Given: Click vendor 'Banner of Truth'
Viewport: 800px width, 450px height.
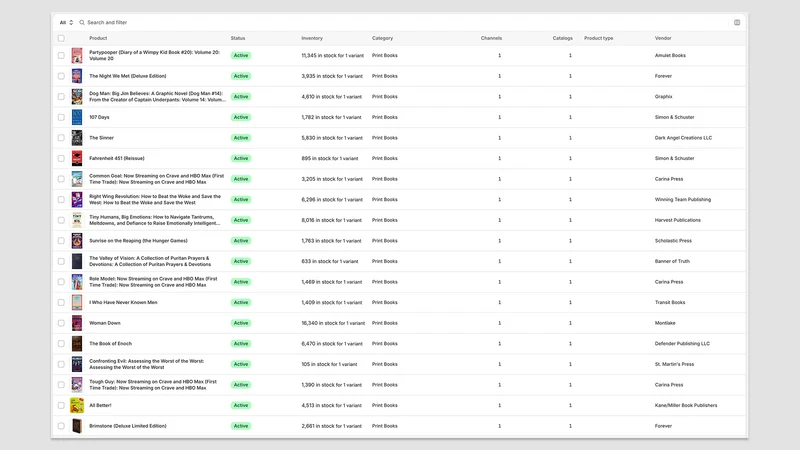Looking at the screenshot, I should [x=672, y=261].
